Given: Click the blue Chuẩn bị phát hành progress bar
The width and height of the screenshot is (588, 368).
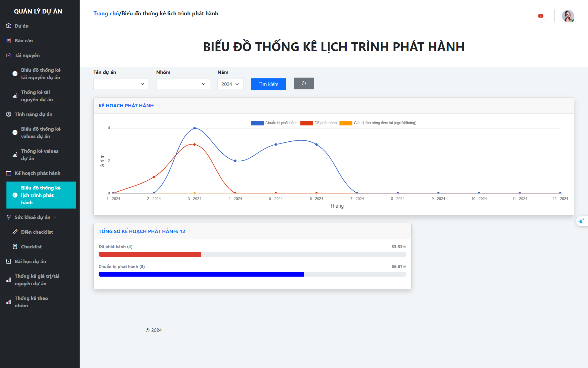Looking at the screenshot, I should [x=201, y=274].
